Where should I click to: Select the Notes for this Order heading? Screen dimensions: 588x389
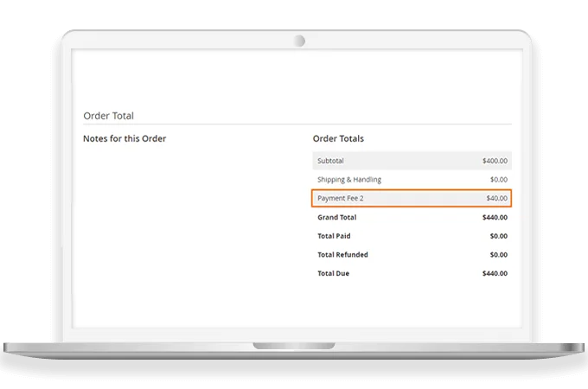[125, 138]
